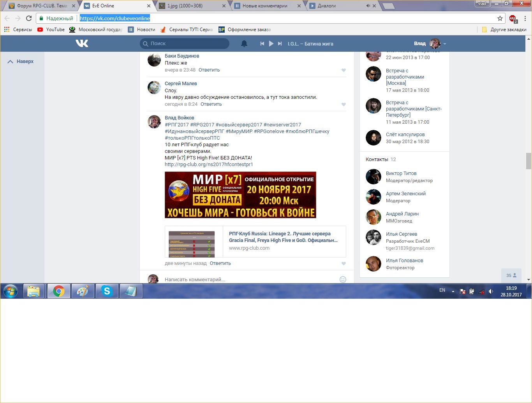Open Adblock Plus extension icon
The height and width of the screenshot is (403, 532).
[x=513, y=18]
